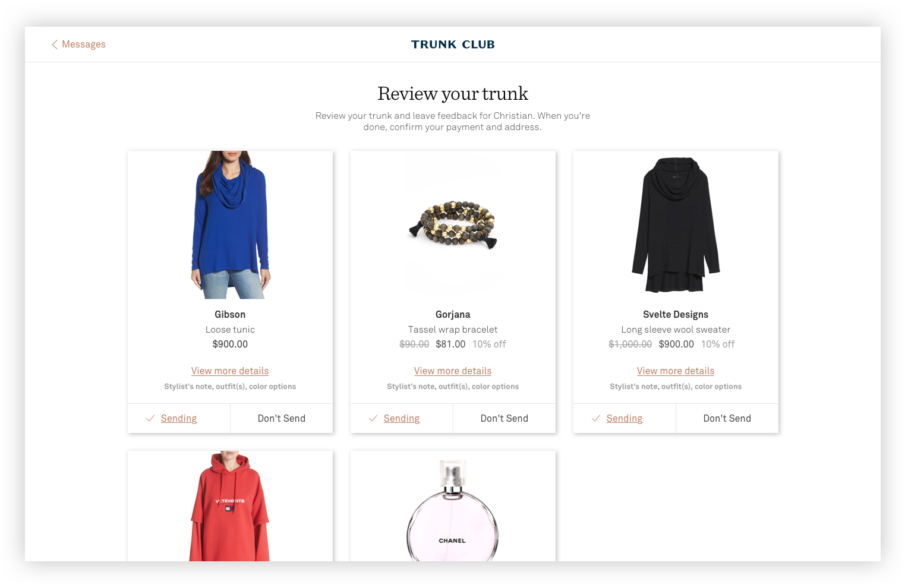905x588 pixels.
Task: View more details for Gorjana bracelet
Action: tap(453, 371)
